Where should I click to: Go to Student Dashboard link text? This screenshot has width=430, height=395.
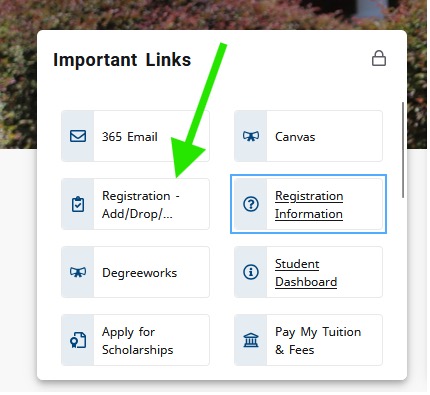306,273
